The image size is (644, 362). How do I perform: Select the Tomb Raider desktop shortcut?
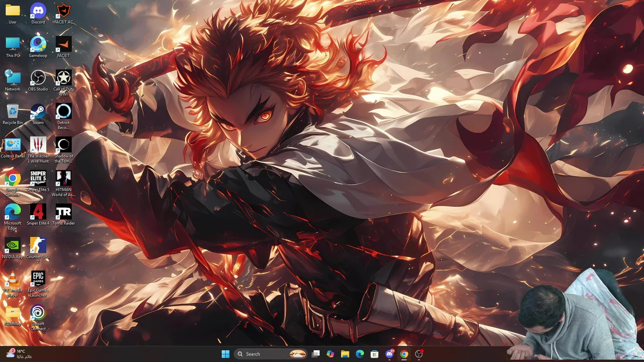click(63, 215)
